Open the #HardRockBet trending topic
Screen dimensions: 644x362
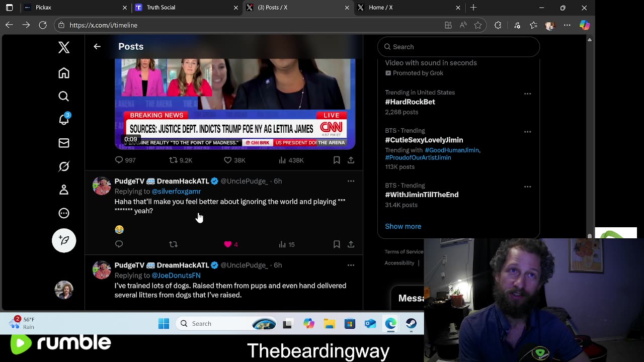coord(410,102)
